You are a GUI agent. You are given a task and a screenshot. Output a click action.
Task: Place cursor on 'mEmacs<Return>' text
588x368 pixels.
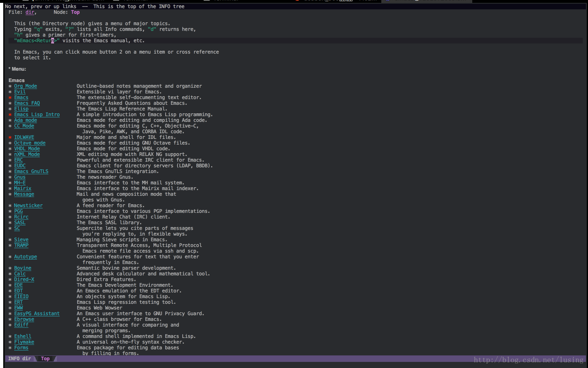tap(37, 41)
